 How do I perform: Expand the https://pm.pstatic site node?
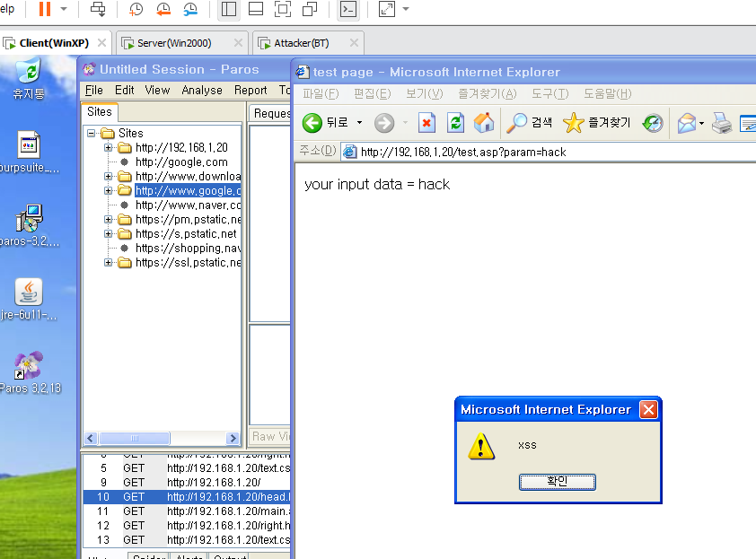pos(109,220)
